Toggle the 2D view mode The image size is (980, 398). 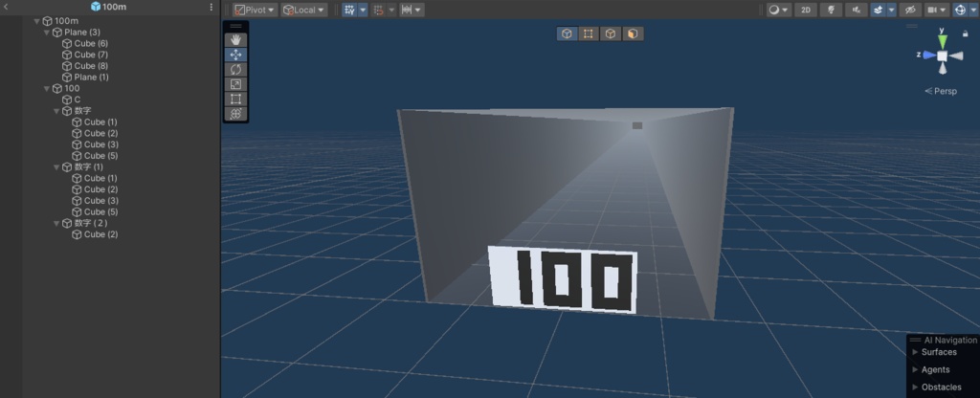pyautogui.click(x=806, y=10)
